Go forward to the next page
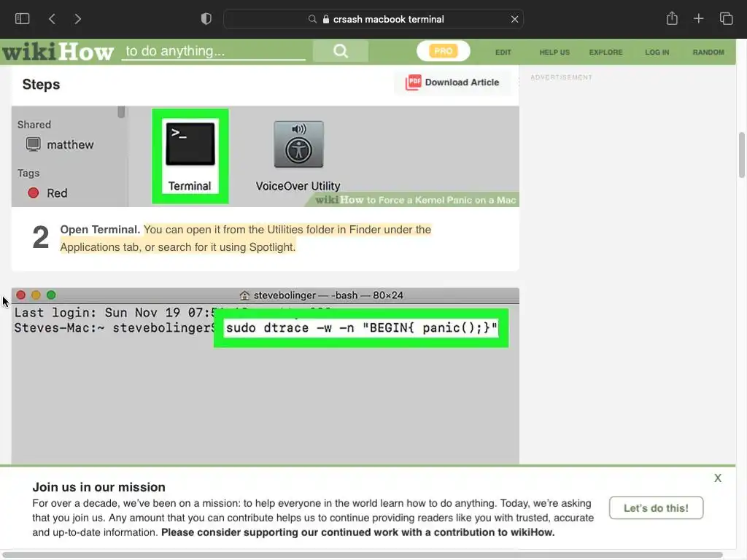The width and height of the screenshot is (747, 560). pyautogui.click(x=77, y=19)
